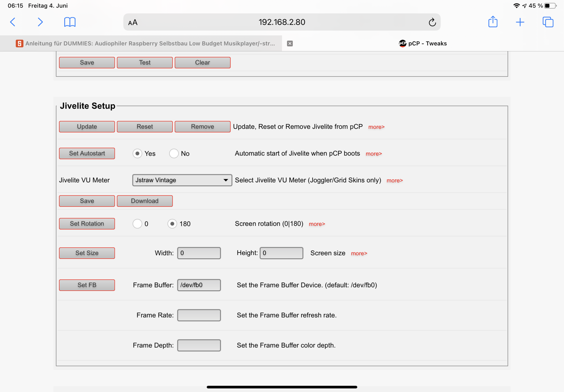Screen dimensions: 564x392
Task: Open more> help for VU Meter selection
Action: [395, 180]
